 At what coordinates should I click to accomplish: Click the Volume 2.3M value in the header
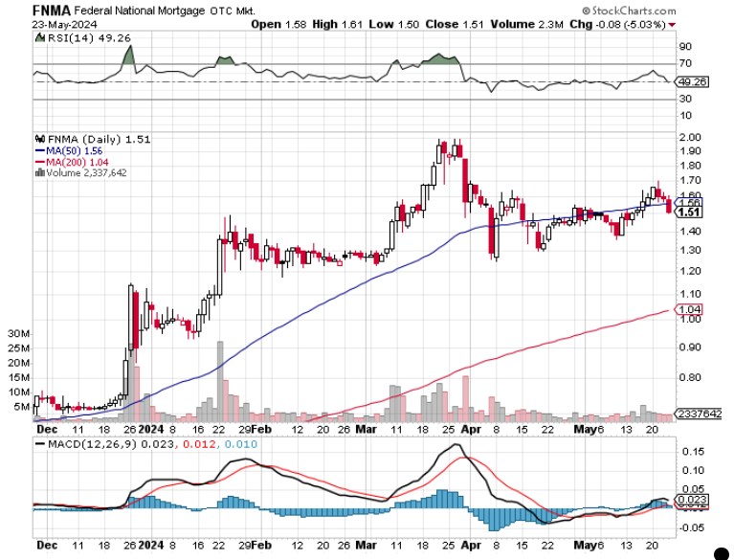click(526, 24)
